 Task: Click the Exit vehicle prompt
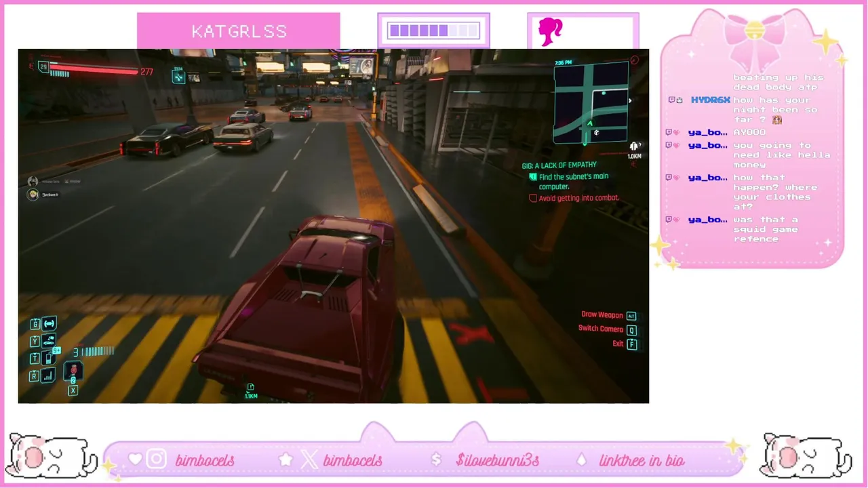[x=618, y=344]
